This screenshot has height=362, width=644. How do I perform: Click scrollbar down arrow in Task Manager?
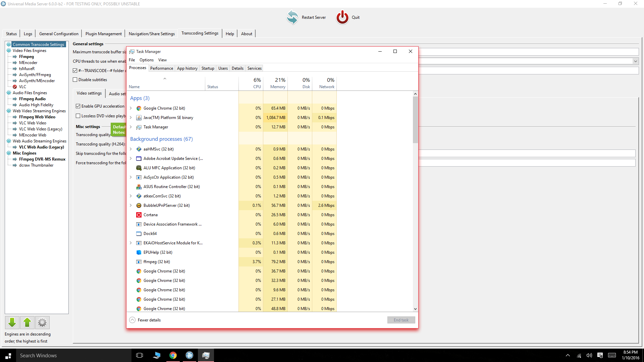tap(415, 309)
